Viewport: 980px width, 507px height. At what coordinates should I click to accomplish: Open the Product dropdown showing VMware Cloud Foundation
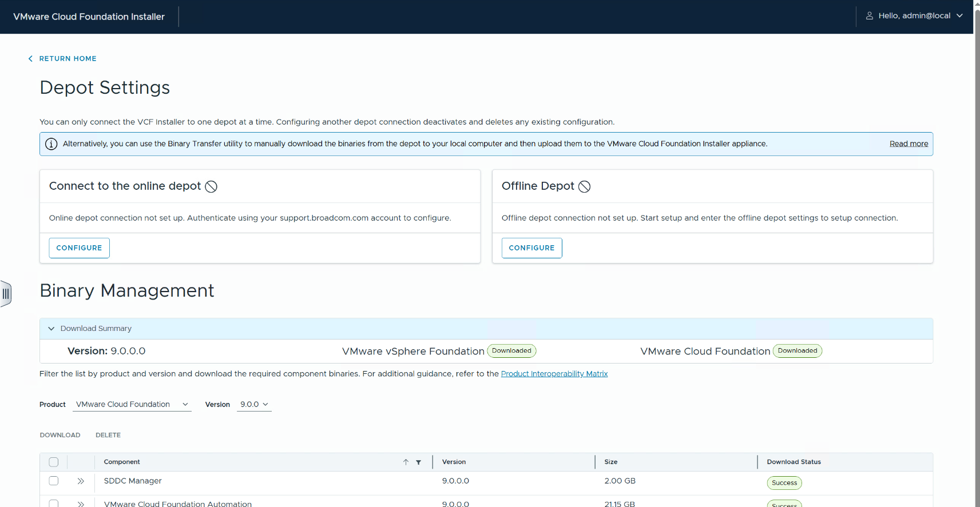pos(132,405)
